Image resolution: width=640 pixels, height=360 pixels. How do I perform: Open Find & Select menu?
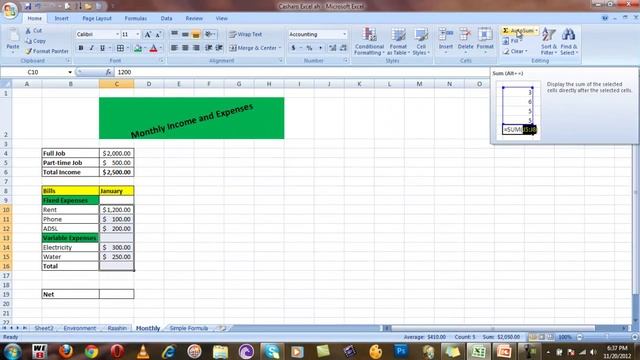pos(568,41)
